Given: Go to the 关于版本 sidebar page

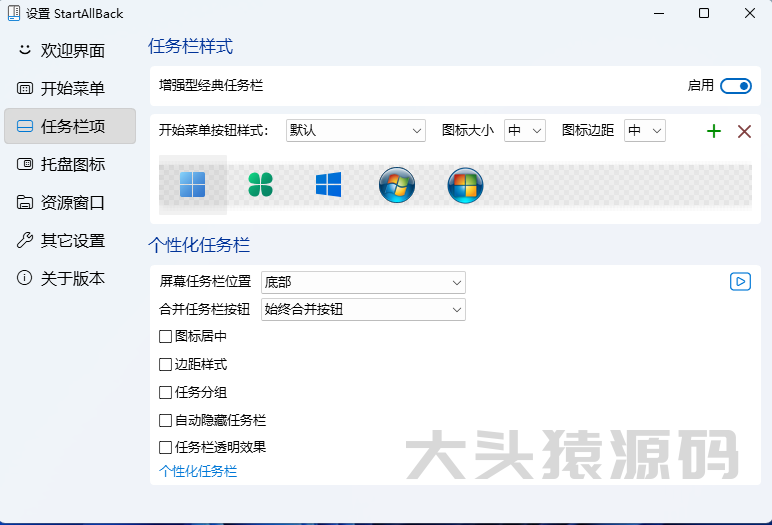Looking at the screenshot, I should click(70, 278).
